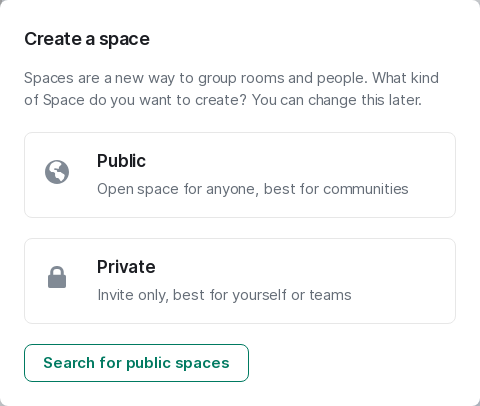The height and width of the screenshot is (406, 480).
Task: Click the word "Search" on the green button
Action: [69, 363]
